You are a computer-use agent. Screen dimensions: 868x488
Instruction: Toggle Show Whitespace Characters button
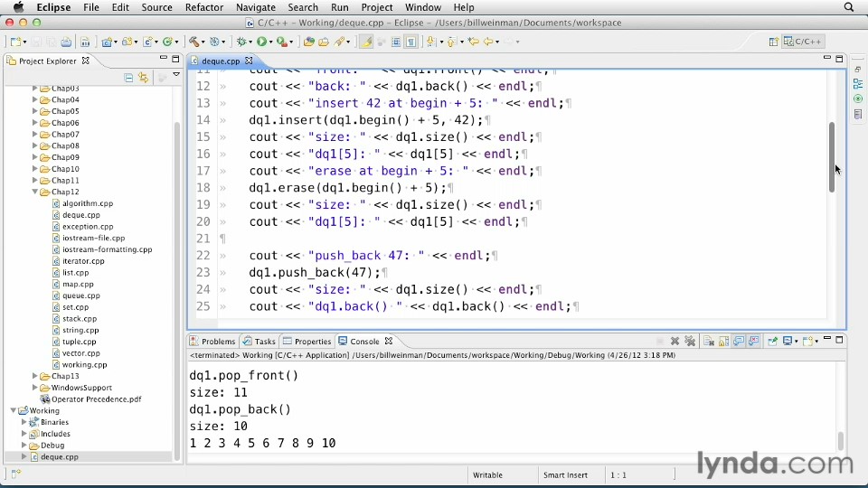[410, 42]
